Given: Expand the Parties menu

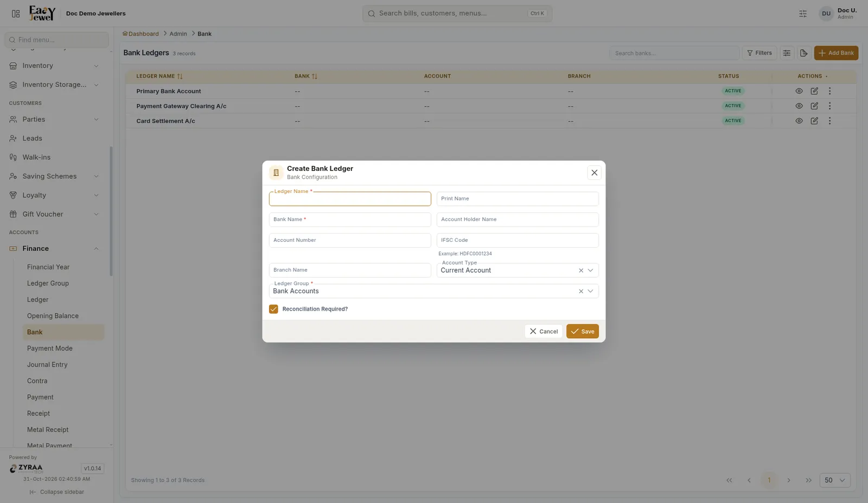Looking at the screenshot, I should [54, 120].
